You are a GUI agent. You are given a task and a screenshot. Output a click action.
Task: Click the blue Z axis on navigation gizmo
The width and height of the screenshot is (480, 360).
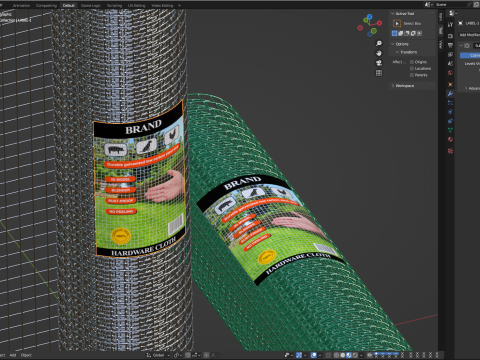[x=369, y=16]
